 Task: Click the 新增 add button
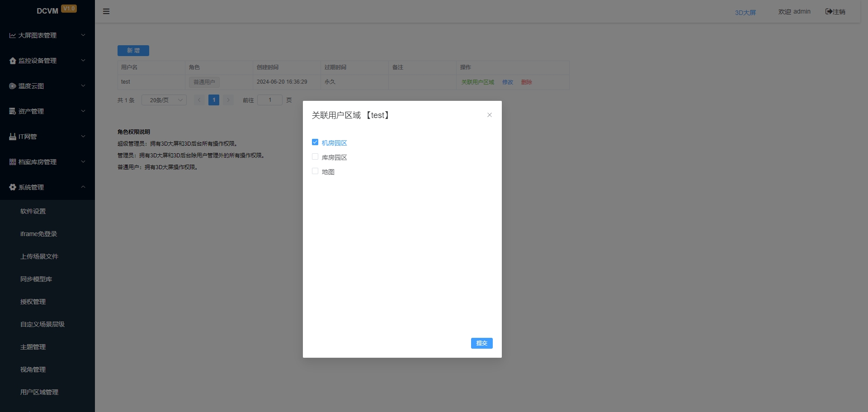coord(133,51)
